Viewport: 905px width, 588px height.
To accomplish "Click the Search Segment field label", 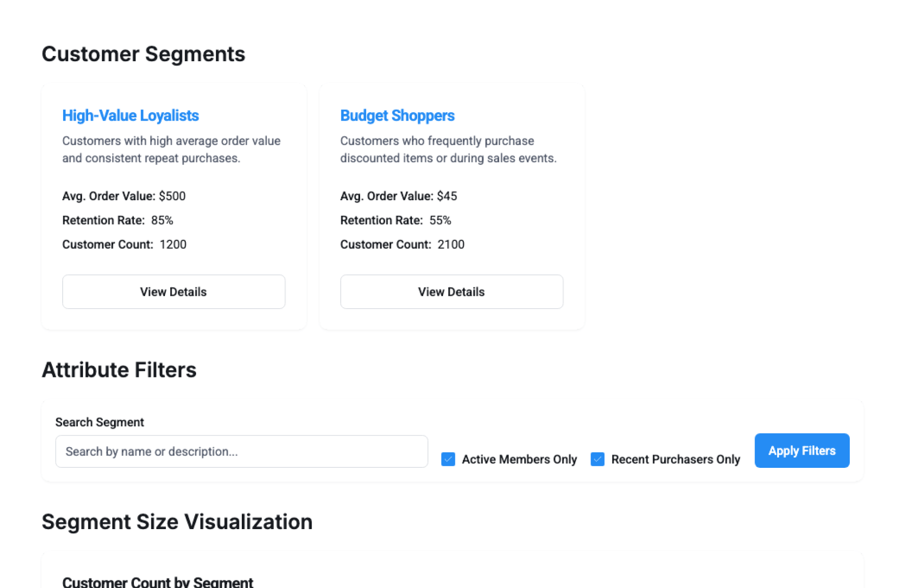I will [99, 422].
